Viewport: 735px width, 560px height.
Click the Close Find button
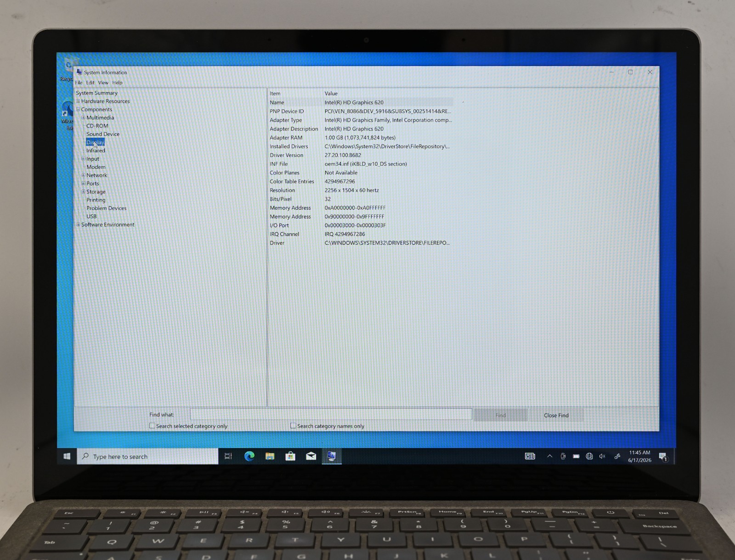(556, 415)
